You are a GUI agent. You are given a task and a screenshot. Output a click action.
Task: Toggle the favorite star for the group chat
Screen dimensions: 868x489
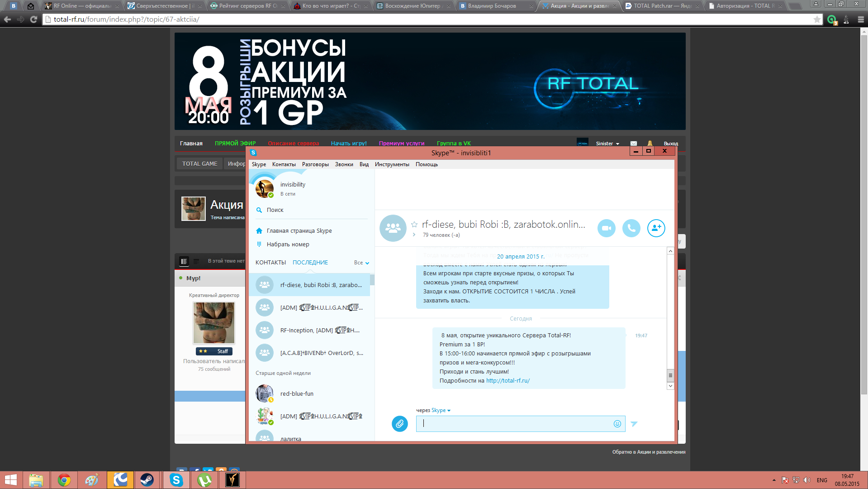point(414,225)
